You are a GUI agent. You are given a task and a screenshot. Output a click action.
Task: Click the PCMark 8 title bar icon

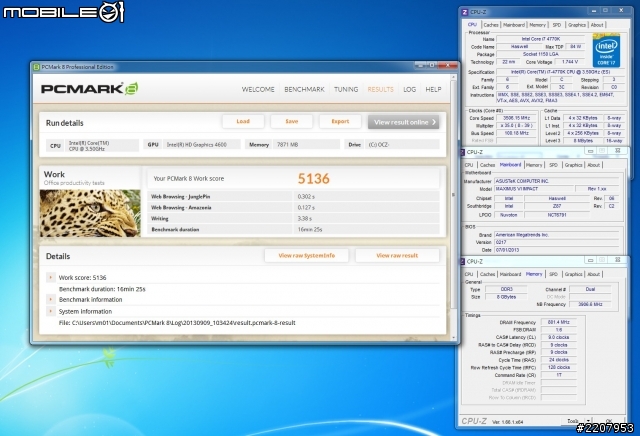point(36,67)
